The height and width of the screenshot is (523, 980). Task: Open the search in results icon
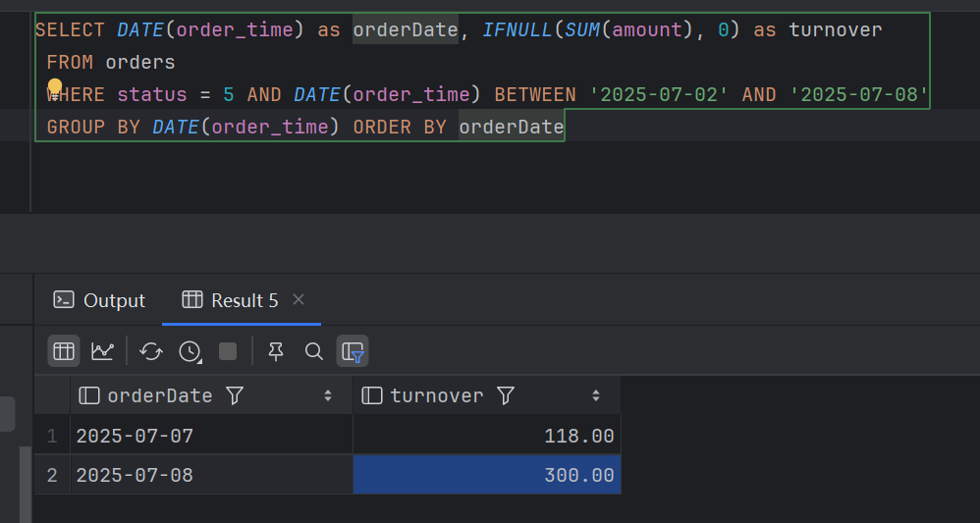coord(314,351)
